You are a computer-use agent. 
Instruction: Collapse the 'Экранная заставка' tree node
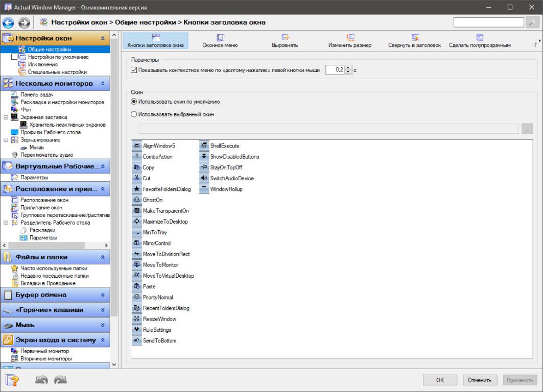pos(6,117)
